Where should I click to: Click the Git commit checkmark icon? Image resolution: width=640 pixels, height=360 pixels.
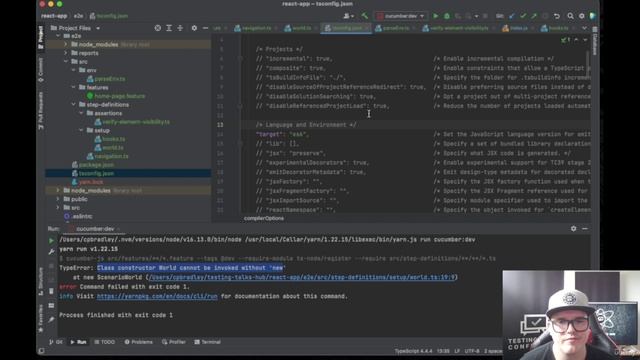point(523,16)
